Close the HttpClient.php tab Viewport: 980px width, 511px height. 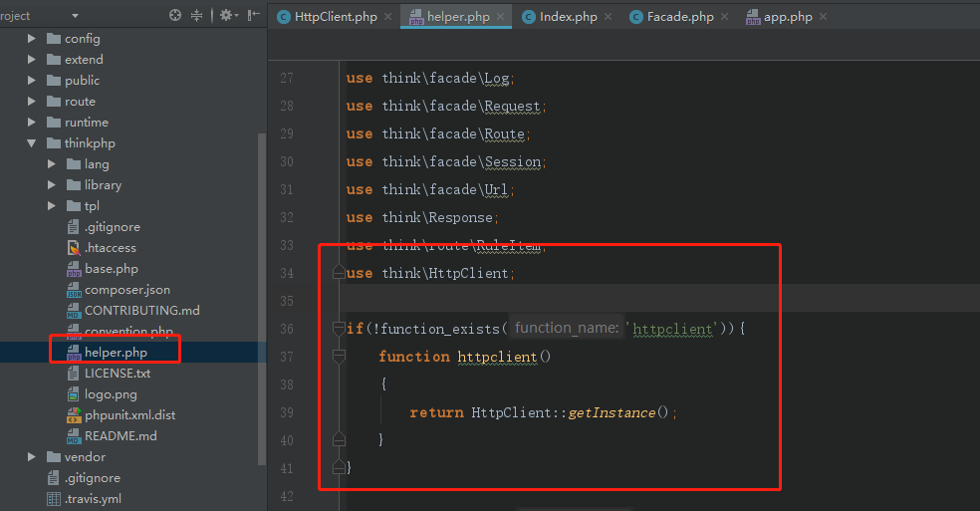(388, 17)
